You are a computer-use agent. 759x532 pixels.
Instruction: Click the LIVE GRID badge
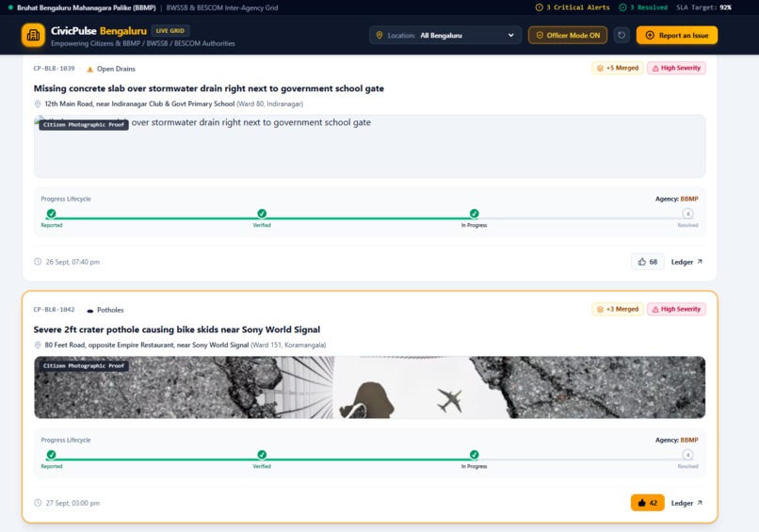pos(170,30)
